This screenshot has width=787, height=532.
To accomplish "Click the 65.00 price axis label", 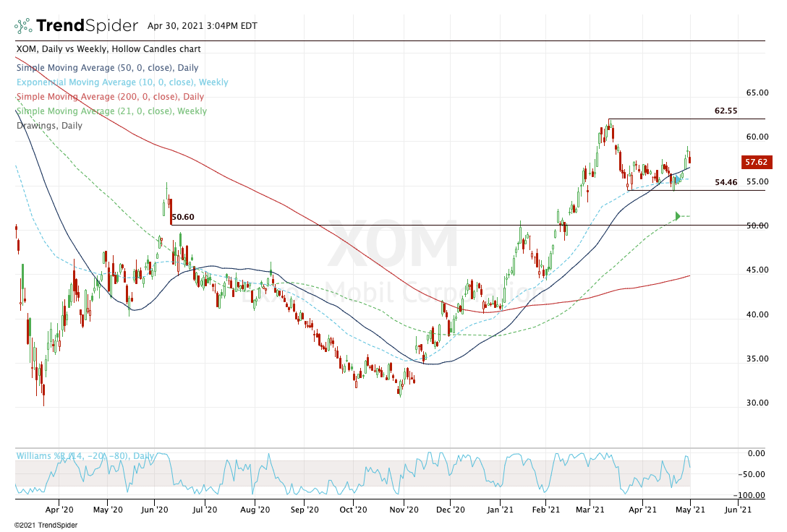I will coord(757,93).
